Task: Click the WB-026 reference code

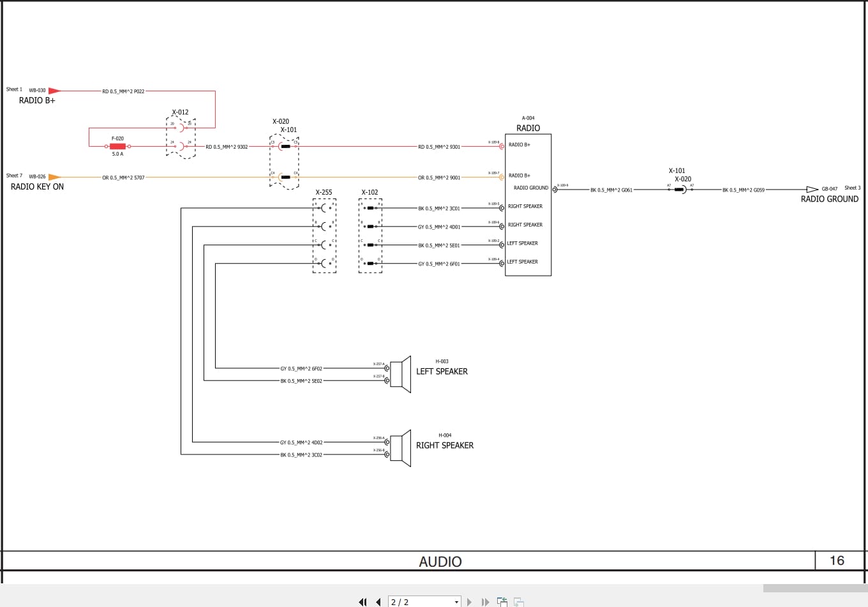Action: pyautogui.click(x=37, y=177)
